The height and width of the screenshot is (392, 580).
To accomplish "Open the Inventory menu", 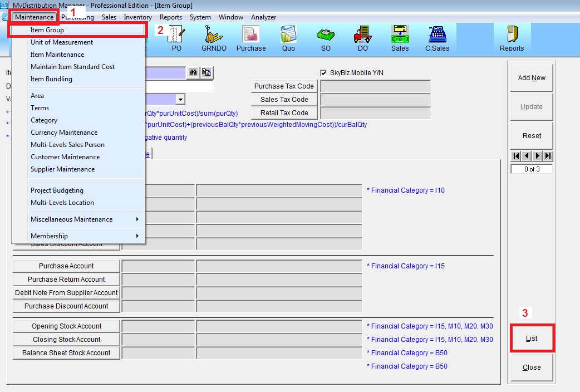I will pos(137,17).
